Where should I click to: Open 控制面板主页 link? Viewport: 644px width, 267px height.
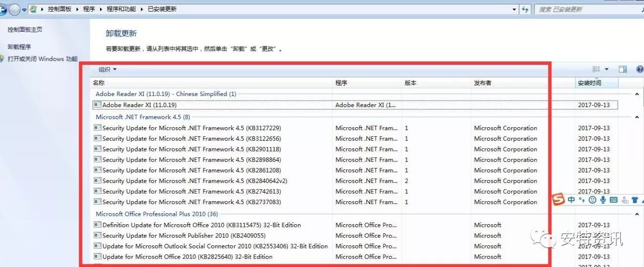click(x=25, y=30)
